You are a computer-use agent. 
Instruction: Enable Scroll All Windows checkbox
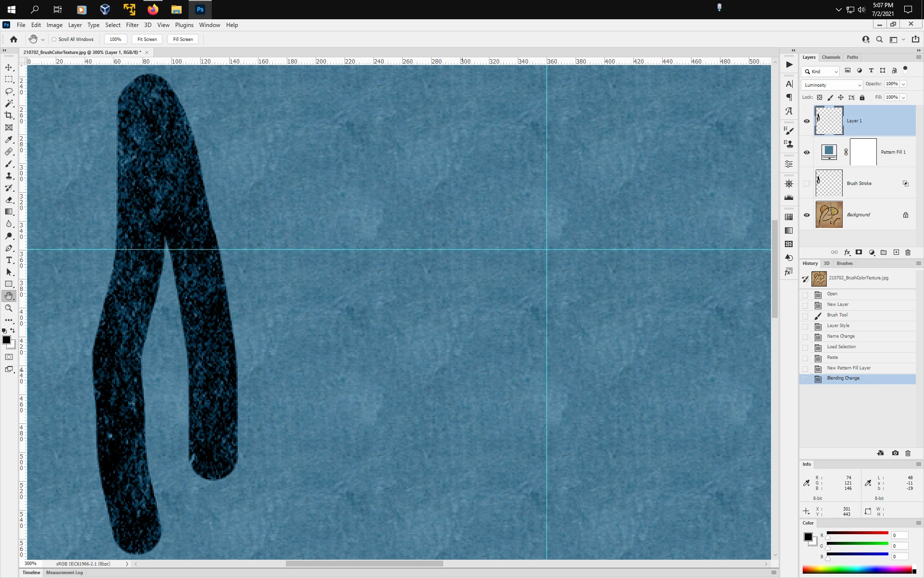pos(54,39)
